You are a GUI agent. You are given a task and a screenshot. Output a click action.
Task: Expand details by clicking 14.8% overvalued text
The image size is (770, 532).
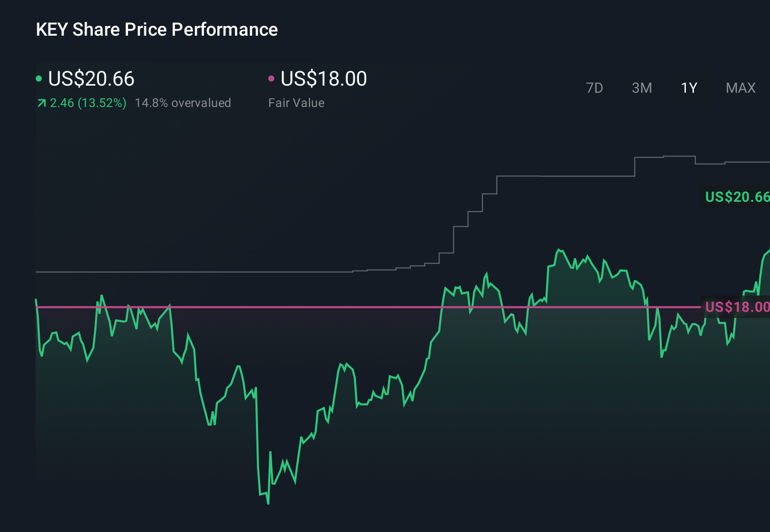pos(183,103)
